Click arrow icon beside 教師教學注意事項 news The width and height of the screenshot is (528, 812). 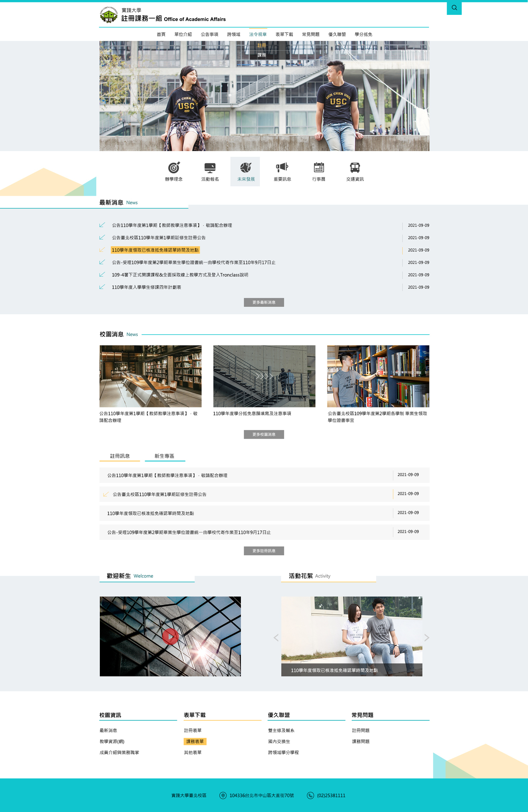coord(102,225)
